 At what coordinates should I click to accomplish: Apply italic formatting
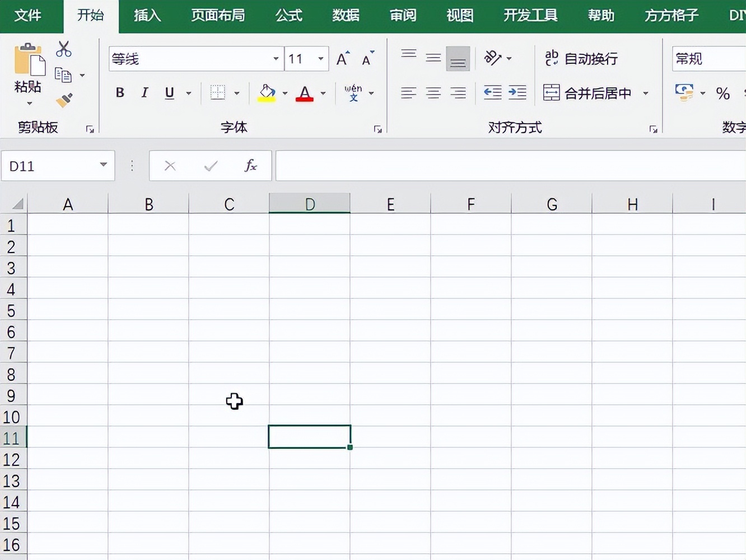(144, 93)
